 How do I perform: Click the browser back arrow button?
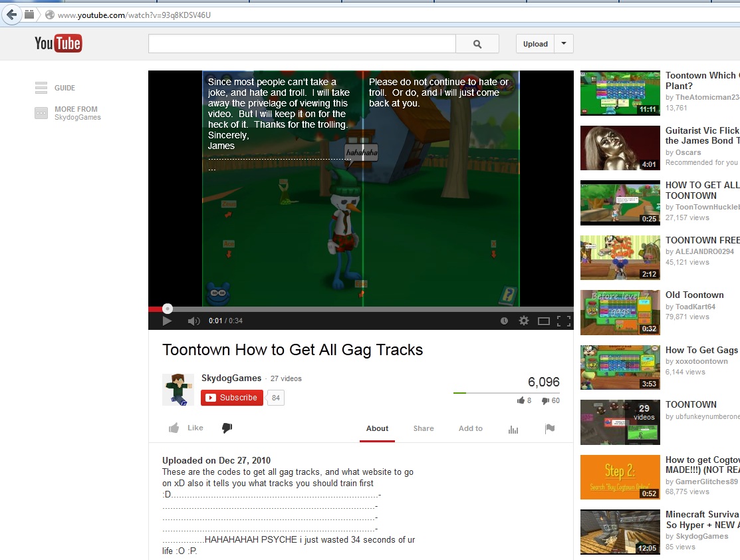point(11,15)
